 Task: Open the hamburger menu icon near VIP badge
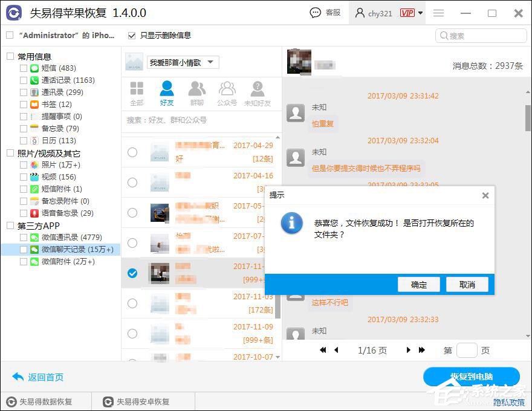tap(438, 13)
